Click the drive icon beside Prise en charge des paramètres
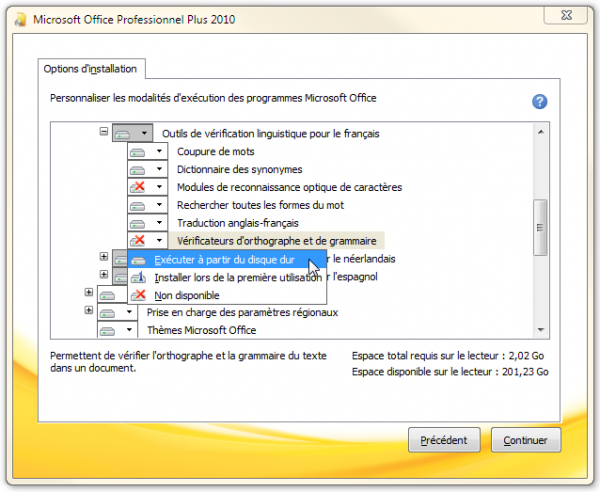 pos(108,313)
